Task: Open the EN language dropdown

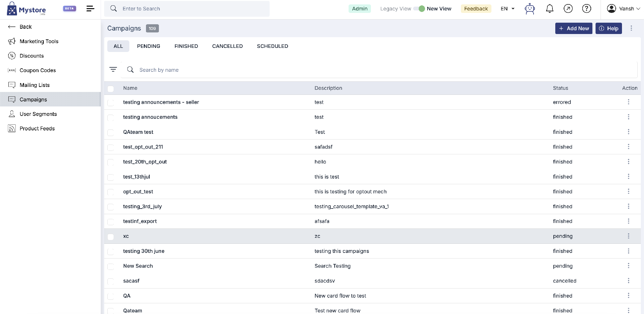Action: pos(507,9)
